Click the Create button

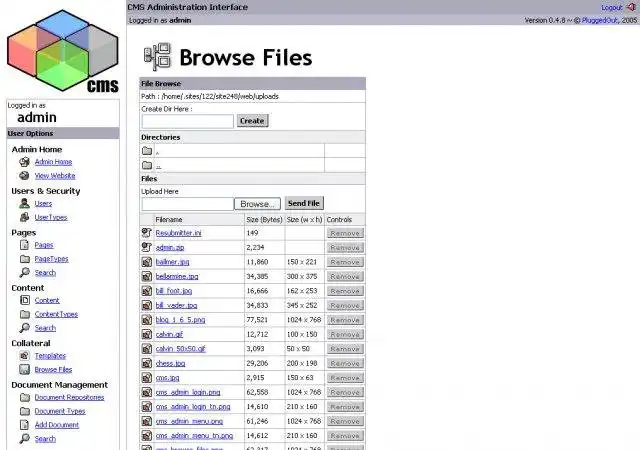(x=252, y=121)
